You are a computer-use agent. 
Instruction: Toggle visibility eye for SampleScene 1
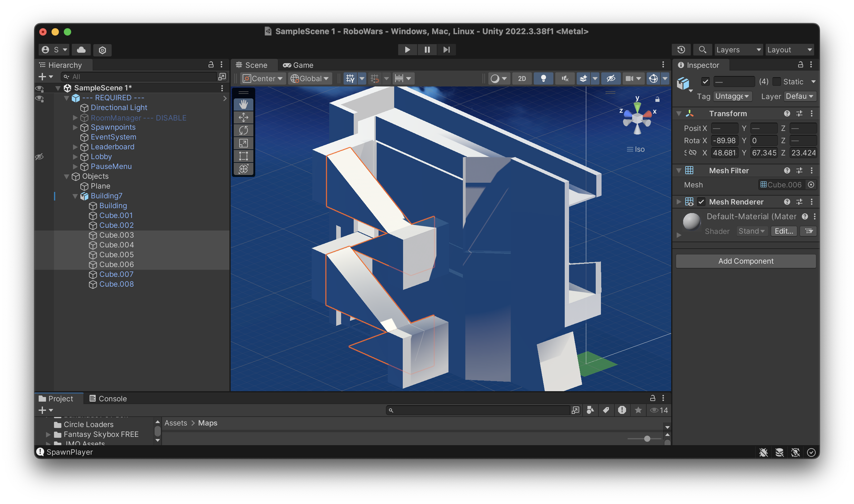coord(40,88)
